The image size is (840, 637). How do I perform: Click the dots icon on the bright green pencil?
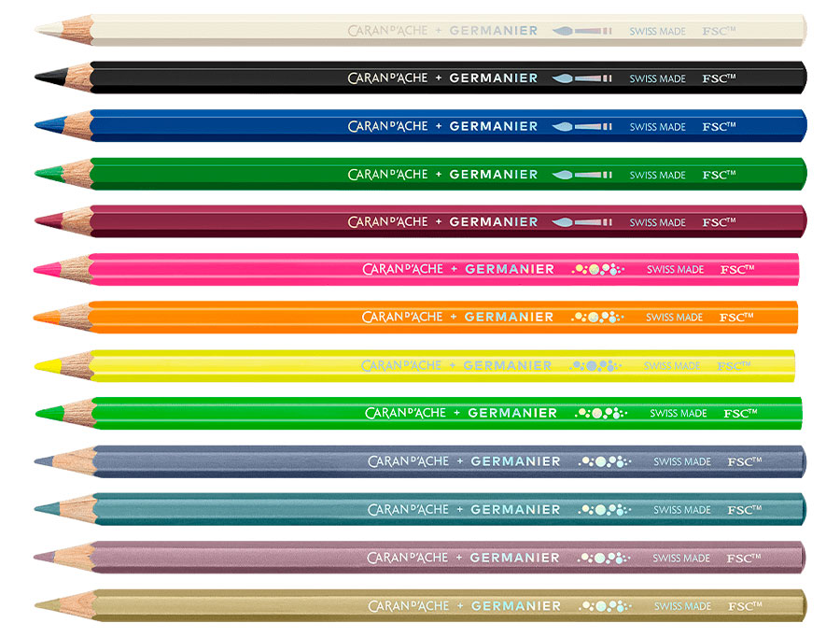tap(601, 413)
